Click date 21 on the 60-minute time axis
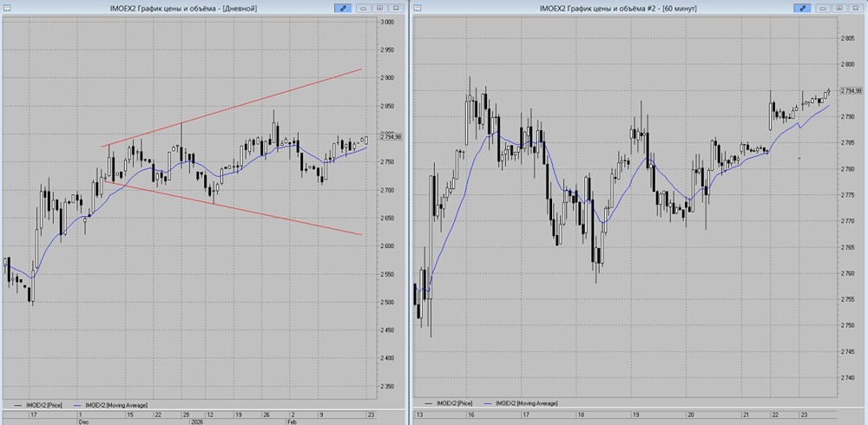 (x=745, y=415)
